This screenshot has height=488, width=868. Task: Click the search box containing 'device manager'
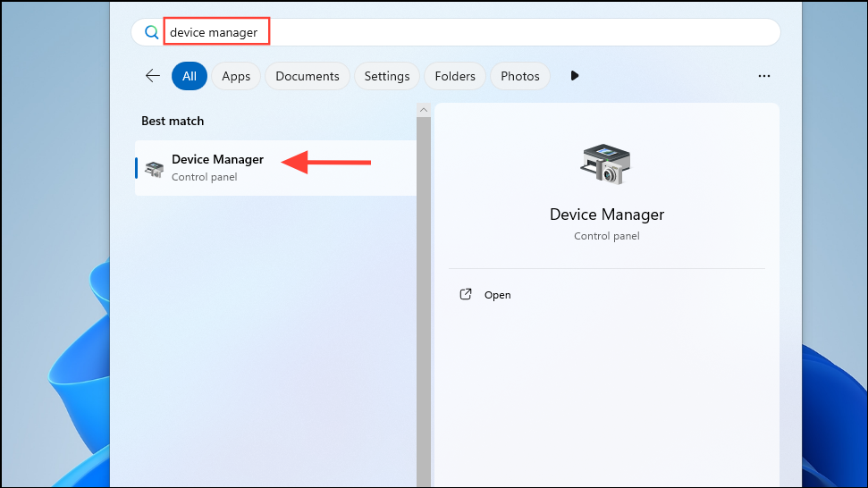click(x=456, y=32)
